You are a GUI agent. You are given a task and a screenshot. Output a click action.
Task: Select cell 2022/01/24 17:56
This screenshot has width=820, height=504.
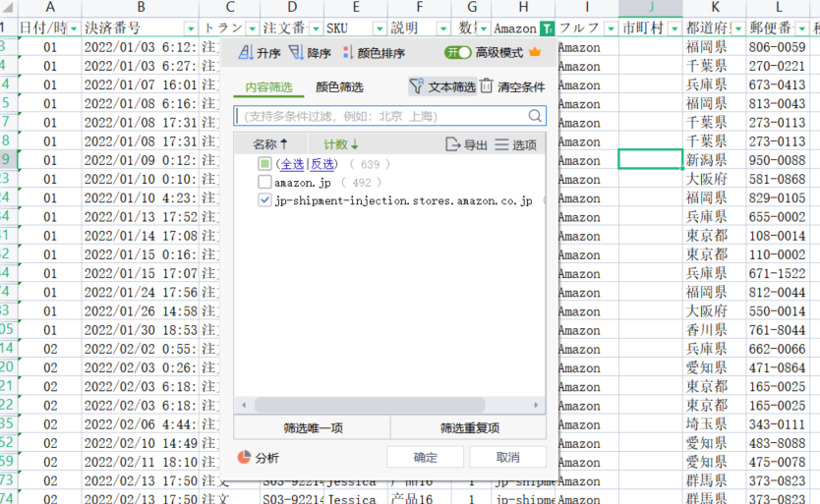(141, 292)
